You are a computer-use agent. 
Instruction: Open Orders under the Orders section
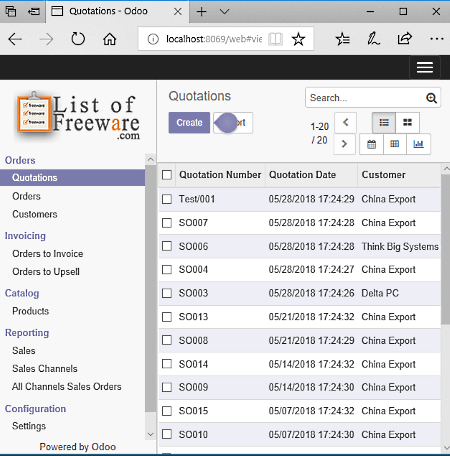(26, 196)
